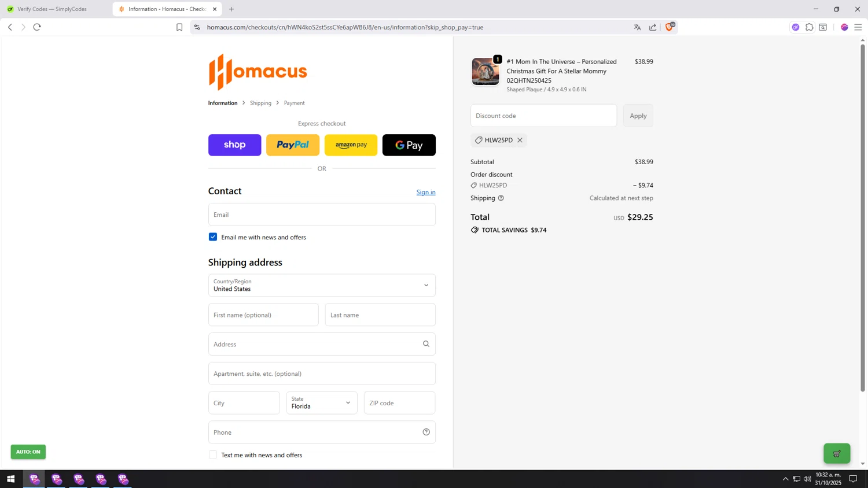Reload the current page
The image size is (868, 488).
pyautogui.click(x=37, y=27)
